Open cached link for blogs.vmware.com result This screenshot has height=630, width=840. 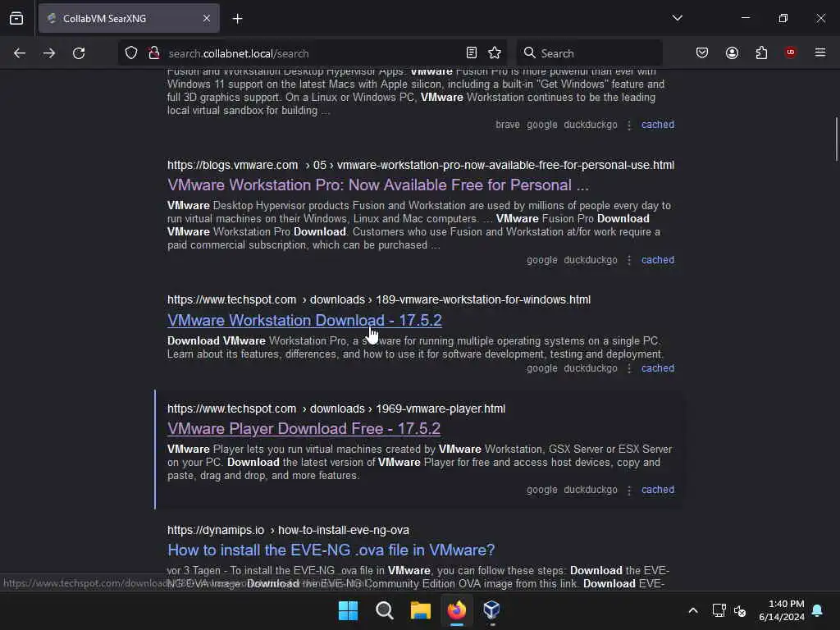(658, 260)
